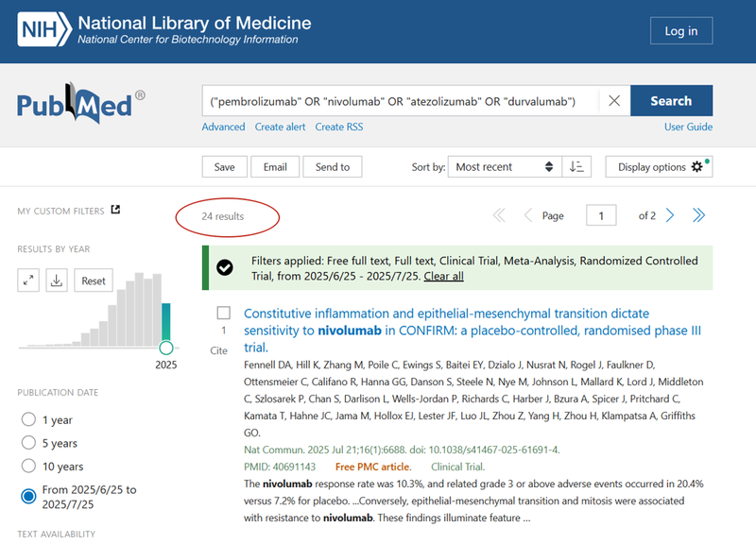
Task: Open the Send to dropdown
Action: pos(332,167)
